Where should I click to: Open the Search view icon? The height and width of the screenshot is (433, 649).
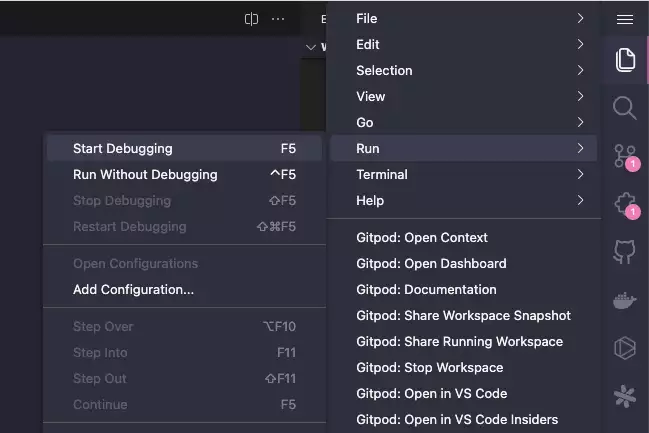(x=625, y=108)
